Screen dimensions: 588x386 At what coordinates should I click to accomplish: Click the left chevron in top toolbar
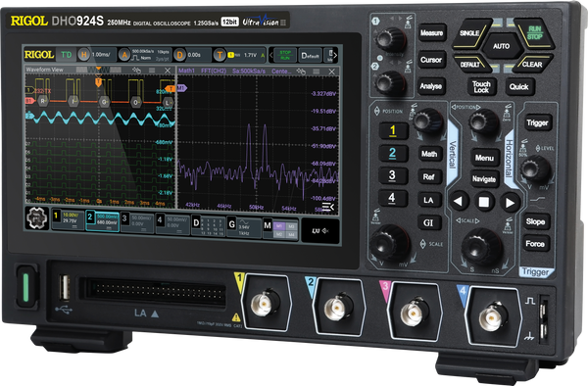271,56
